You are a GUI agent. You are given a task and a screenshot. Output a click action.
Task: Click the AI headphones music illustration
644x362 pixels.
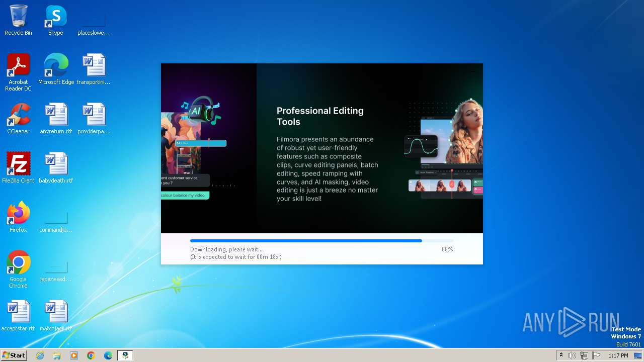(x=201, y=111)
